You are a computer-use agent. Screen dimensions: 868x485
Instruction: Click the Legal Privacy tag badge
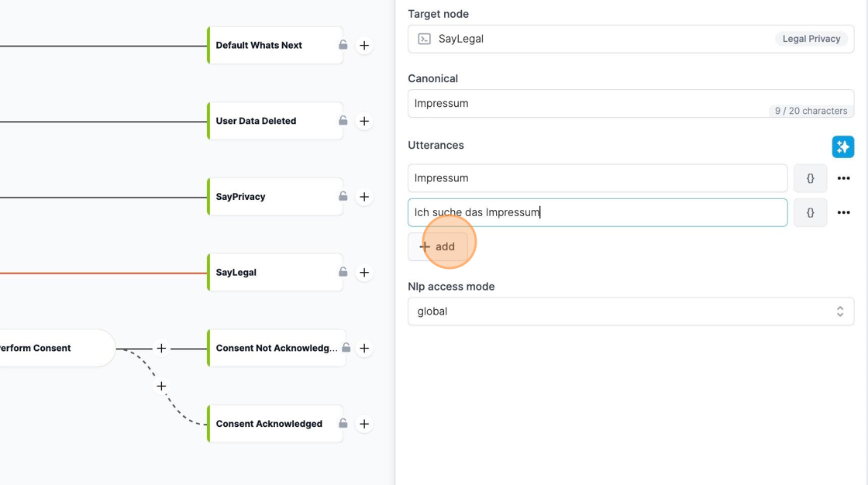pyautogui.click(x=811, y=39)
